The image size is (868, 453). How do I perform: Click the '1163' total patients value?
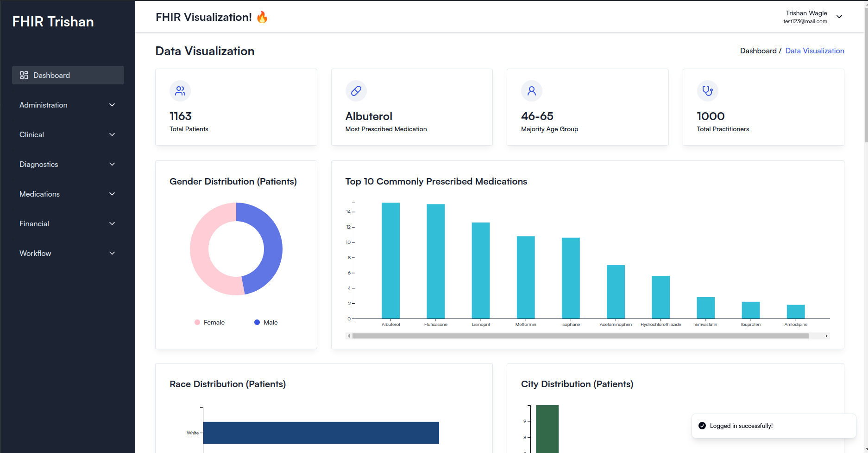coord(181,116)
